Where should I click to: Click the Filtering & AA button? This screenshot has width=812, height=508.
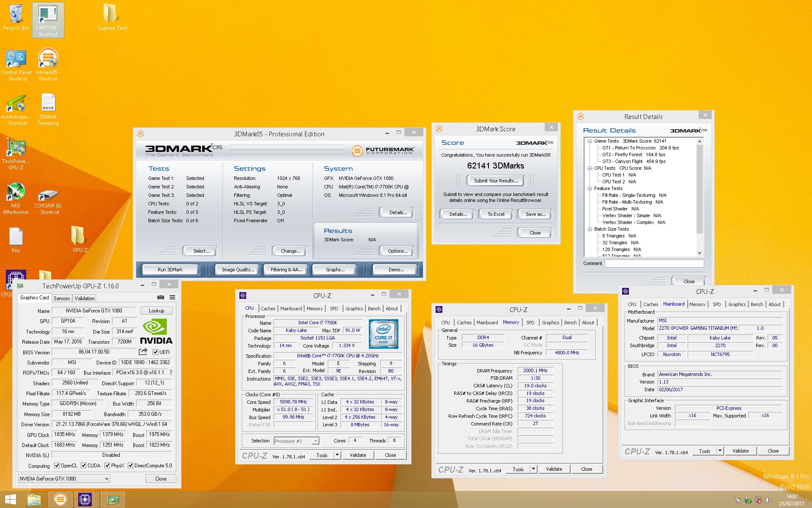point(286,270)
